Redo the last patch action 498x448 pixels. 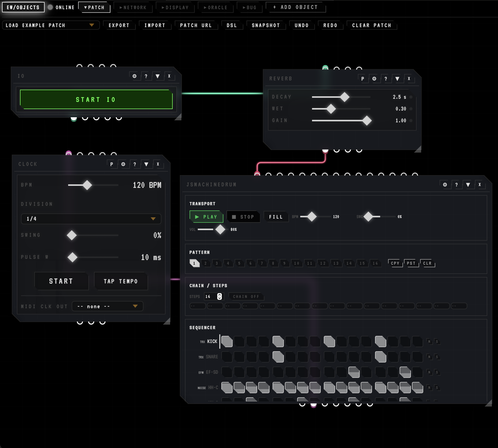click(x=330, y=25)
